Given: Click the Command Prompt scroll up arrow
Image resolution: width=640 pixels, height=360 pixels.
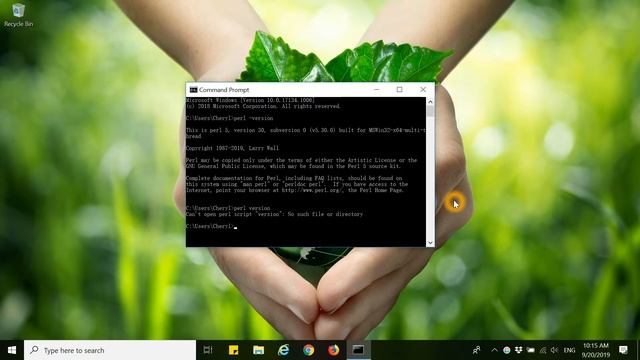Looking at the screenshot, I should click(430, 101).
